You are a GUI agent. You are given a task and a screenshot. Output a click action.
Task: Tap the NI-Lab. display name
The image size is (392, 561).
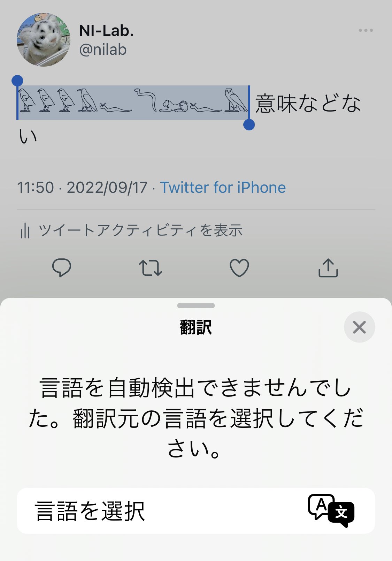click(x=107, y=31)
